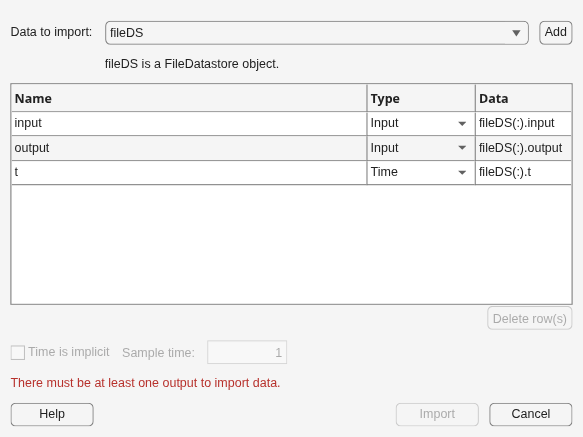Toggle the Time is implicit checkbox

18,352
